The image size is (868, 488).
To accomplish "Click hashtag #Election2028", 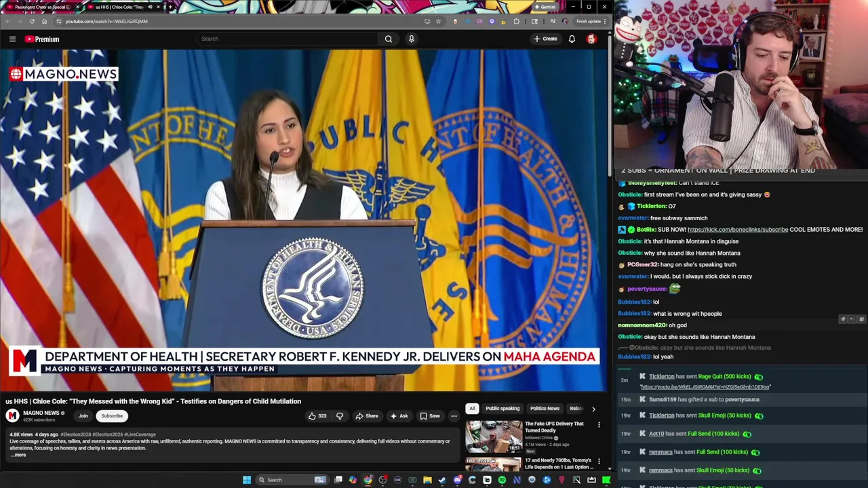I will pos(75,434).
